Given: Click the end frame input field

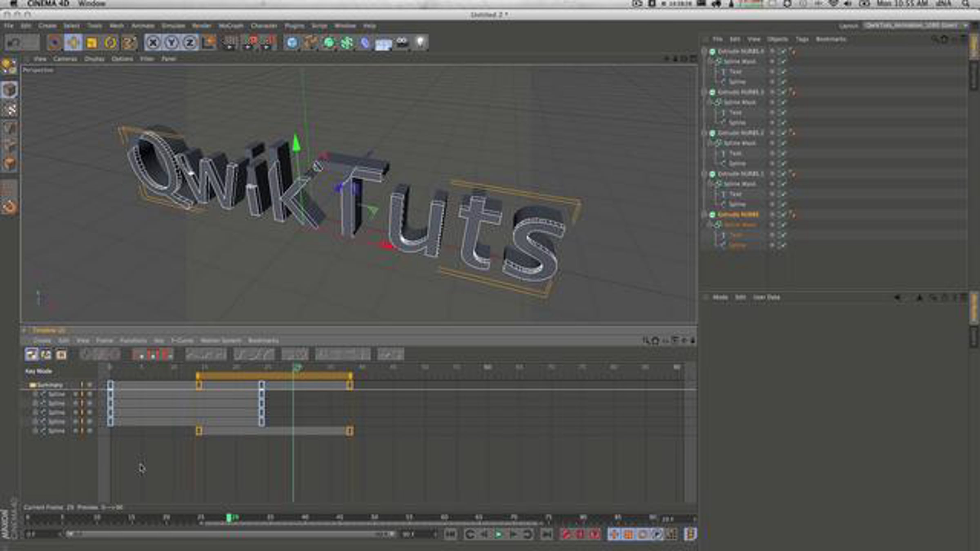Looking at the screenshot, I should coord(418,534).
